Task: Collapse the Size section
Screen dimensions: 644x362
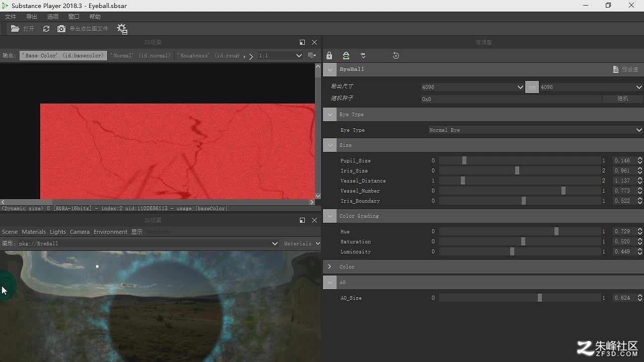Action: [x=330, y=145]
